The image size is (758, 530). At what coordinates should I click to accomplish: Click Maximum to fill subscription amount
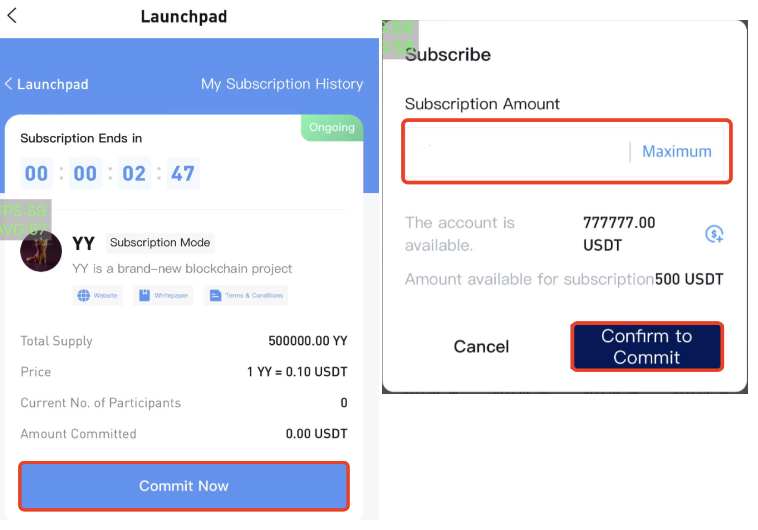[x=676, y=151]
